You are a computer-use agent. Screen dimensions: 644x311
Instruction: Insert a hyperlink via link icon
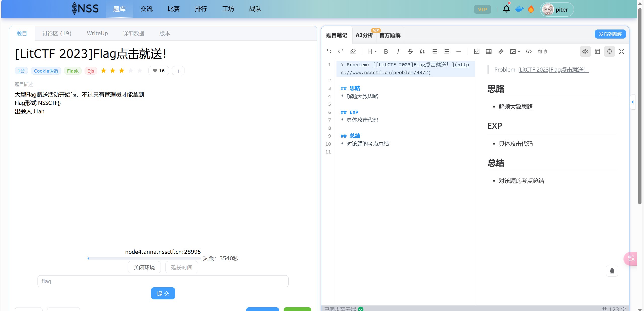pos(501,51)
